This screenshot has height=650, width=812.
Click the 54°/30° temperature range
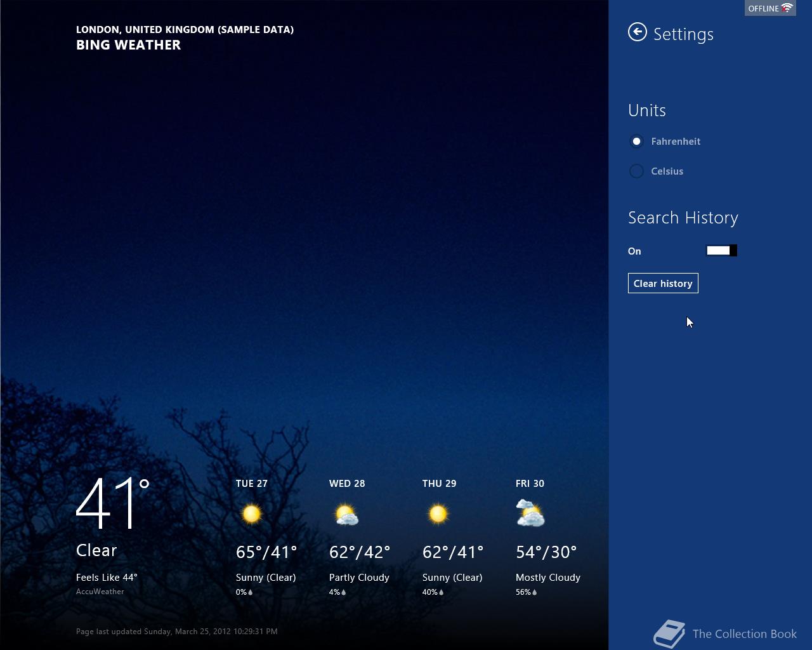pyautogui.click(x=546, y=552)
